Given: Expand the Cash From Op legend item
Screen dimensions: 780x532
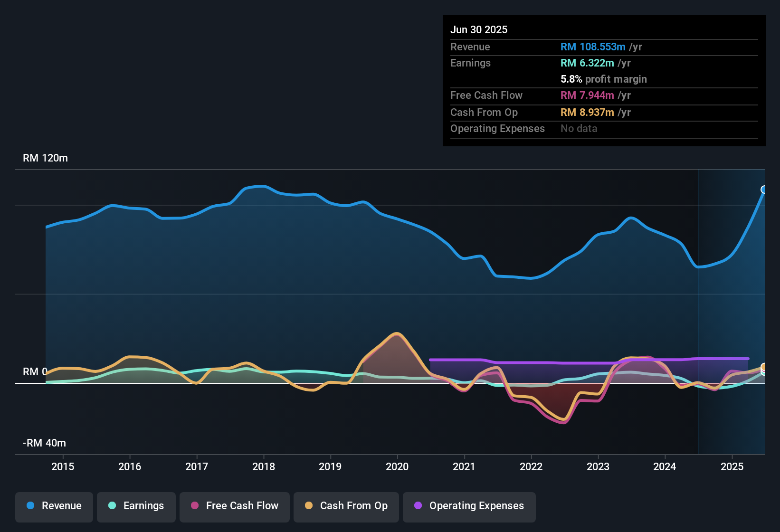Looking at the screenshot, I should click(x=346, y=506).
